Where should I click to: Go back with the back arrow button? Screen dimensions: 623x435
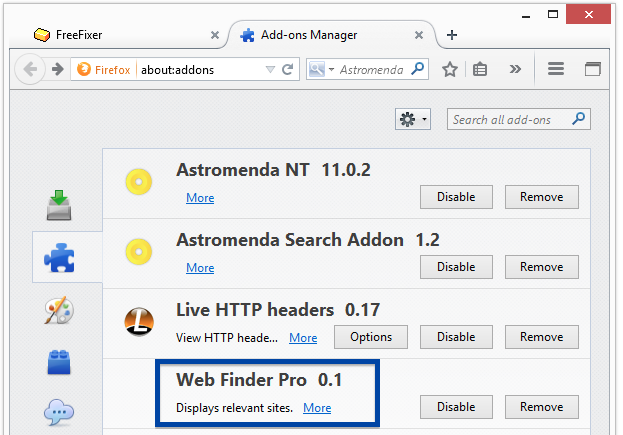[30, 70]
